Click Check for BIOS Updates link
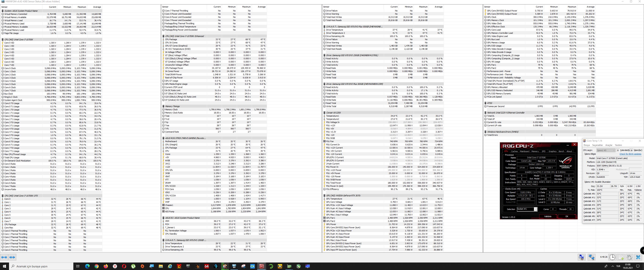The height and width of the screenshot is (270, 644). coord(630,154)
